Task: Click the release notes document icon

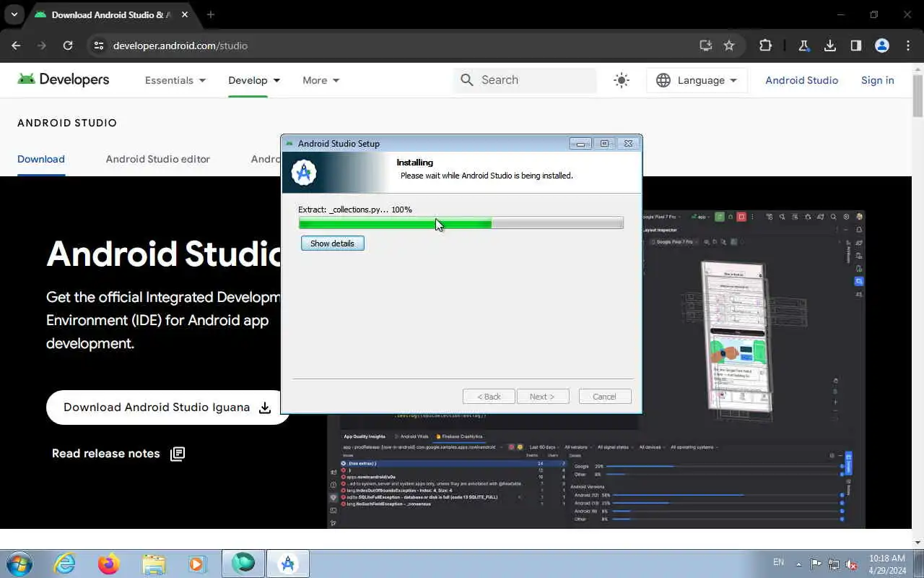Action: (x=178, y=454)
